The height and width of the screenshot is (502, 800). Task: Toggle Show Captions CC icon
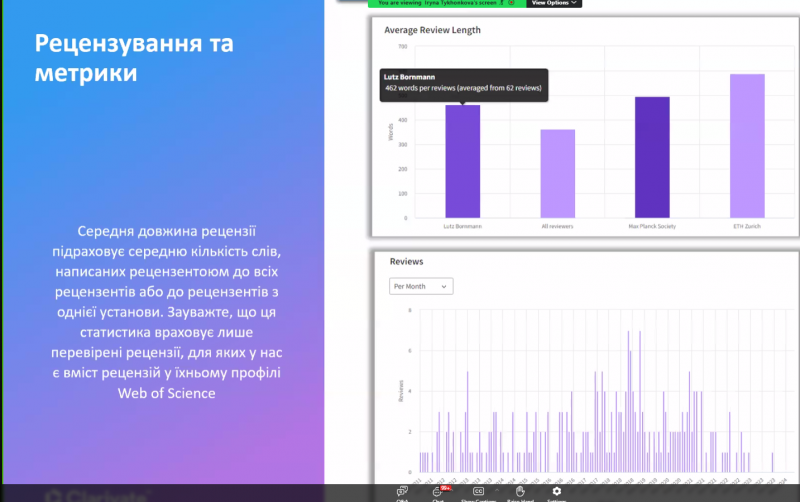click(x=478, y=491)
